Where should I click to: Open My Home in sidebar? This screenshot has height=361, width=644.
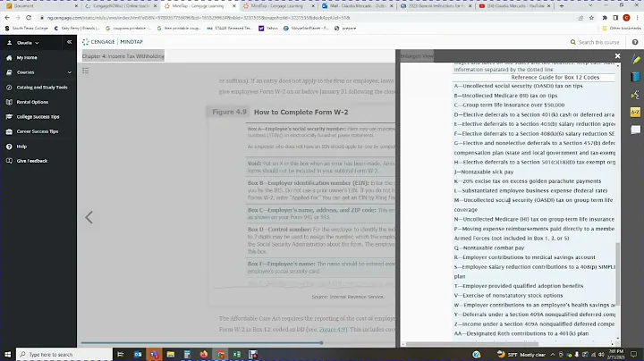[x=27, y=58]
